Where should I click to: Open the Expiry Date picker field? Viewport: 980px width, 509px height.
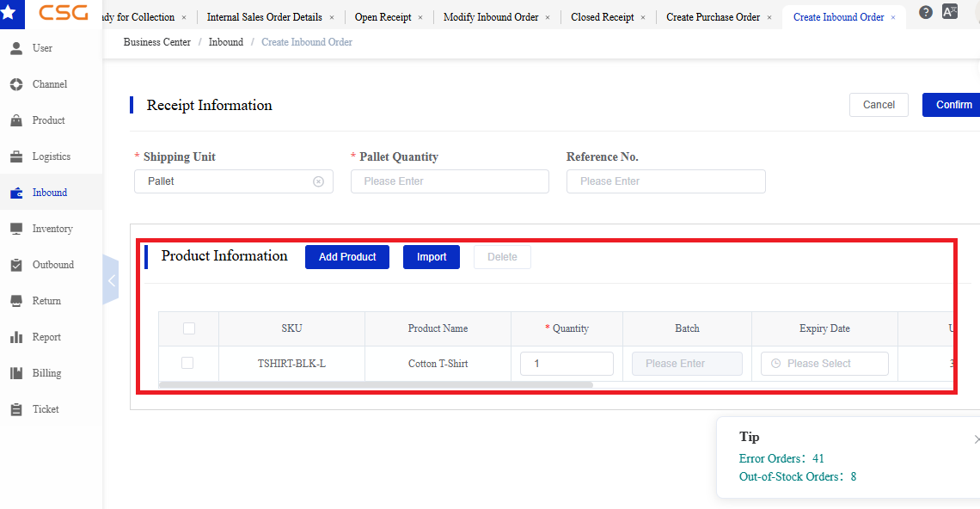[x=824, y=364]
